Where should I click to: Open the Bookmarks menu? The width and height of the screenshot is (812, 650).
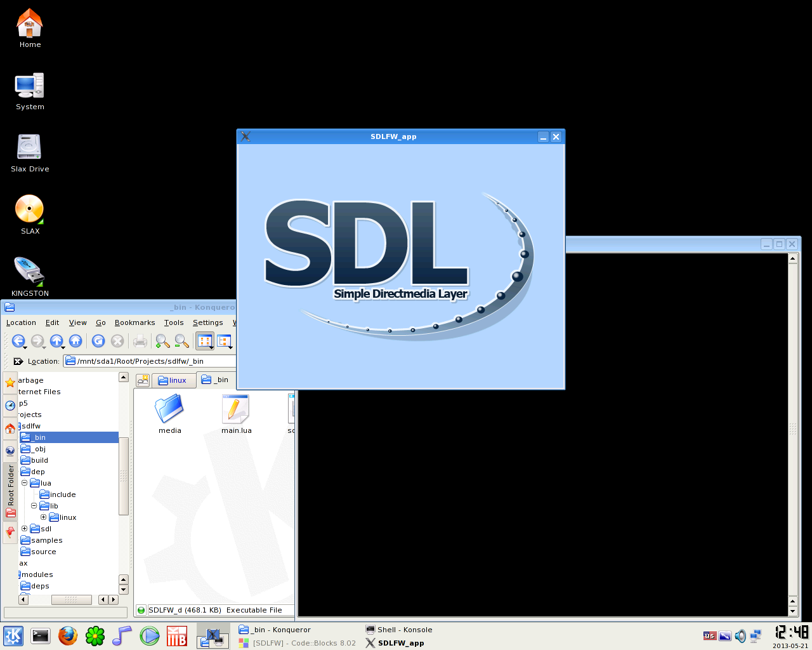coord(134,322)
